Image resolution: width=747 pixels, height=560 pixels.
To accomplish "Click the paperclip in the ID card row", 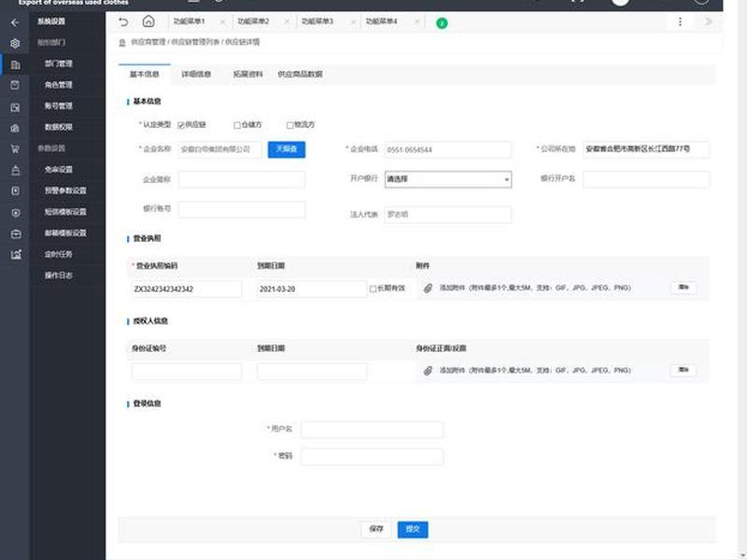I will coord(428,371).
